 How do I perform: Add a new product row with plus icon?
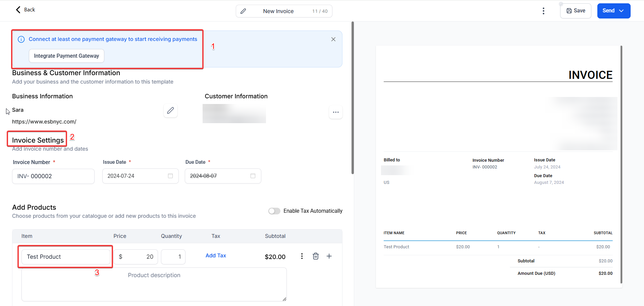click(x=329, y=256)
